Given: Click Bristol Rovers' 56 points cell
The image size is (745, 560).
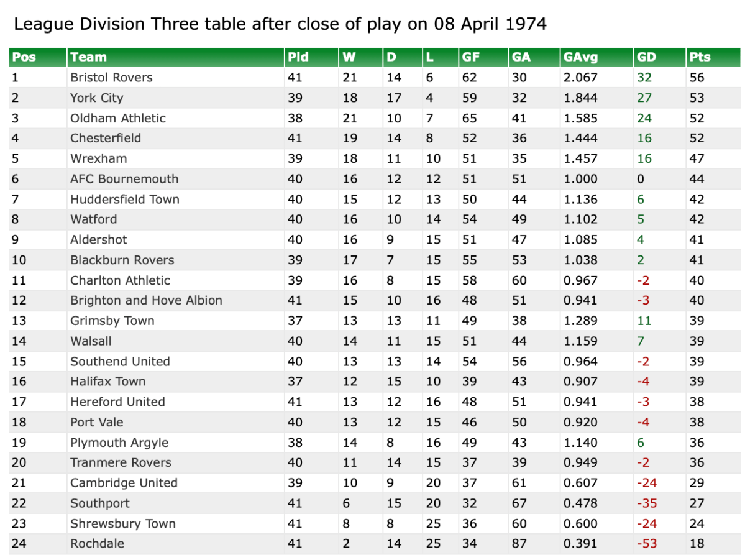Looking at the screenshot, I should (x=697, y=78).
